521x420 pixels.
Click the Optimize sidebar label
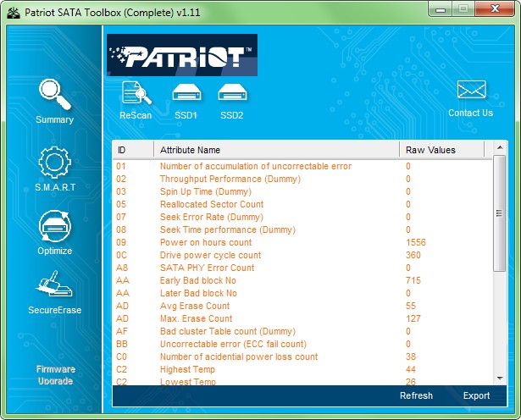pos(55,251)
